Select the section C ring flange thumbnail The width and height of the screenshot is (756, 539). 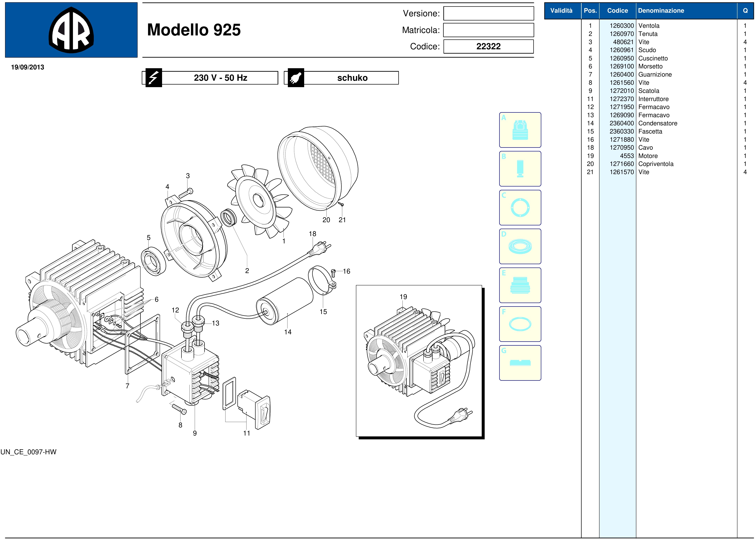coord(520,208)
